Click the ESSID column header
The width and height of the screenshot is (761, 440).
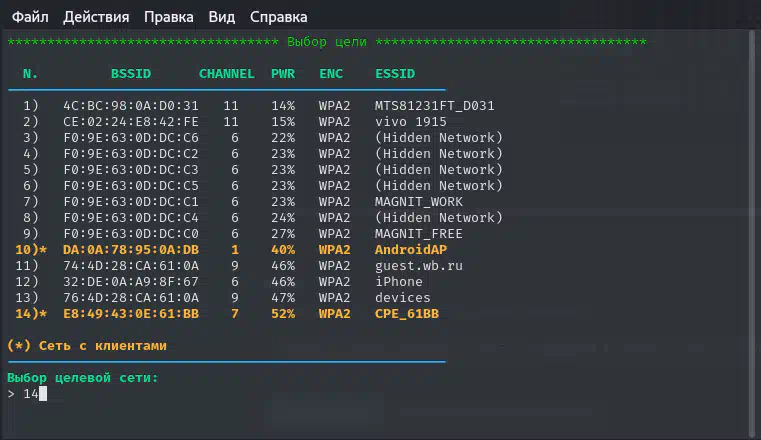(395, 74)
